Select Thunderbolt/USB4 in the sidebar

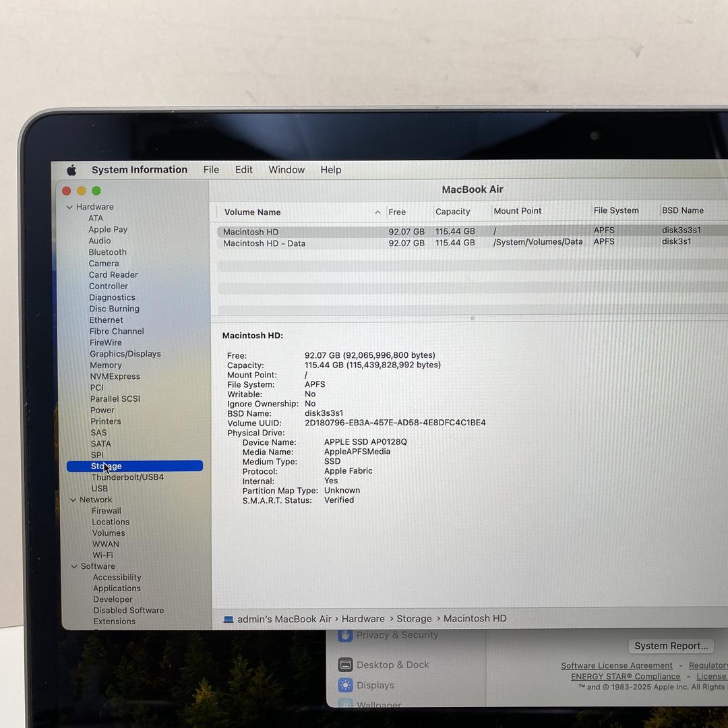click(127, 477)
